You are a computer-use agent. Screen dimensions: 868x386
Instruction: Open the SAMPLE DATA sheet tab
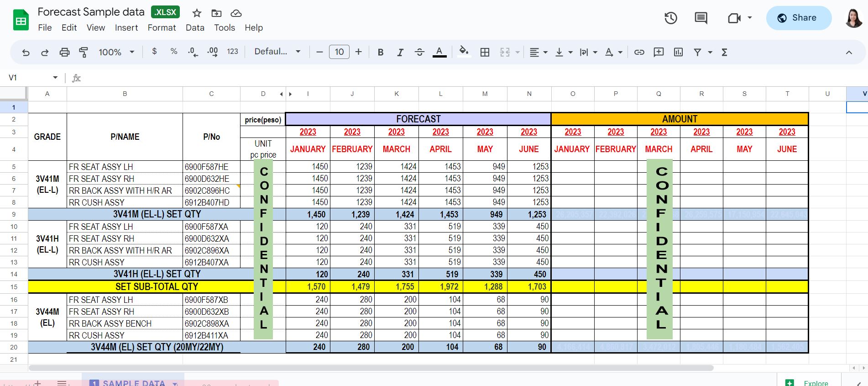pyautogui.click(x=133, y=382)
